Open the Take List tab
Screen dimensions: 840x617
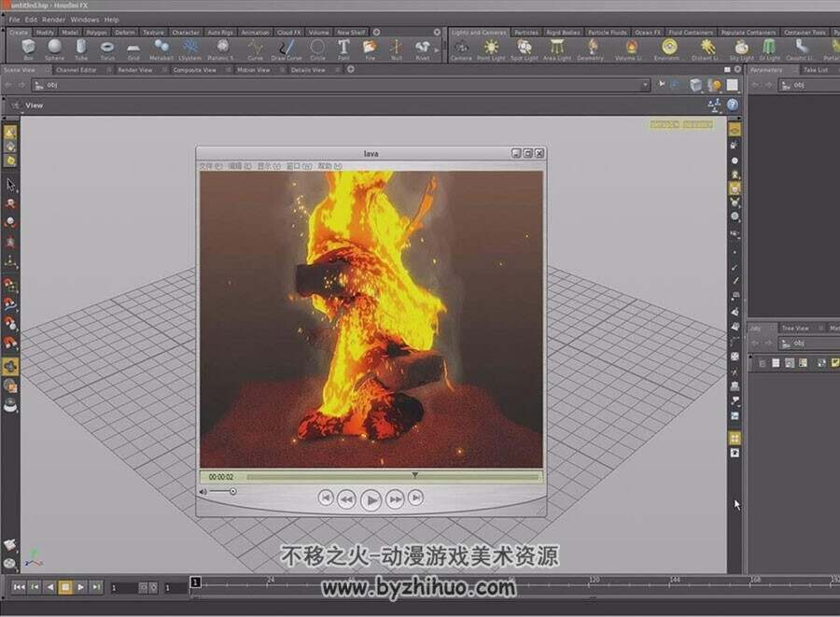(816, 70)
